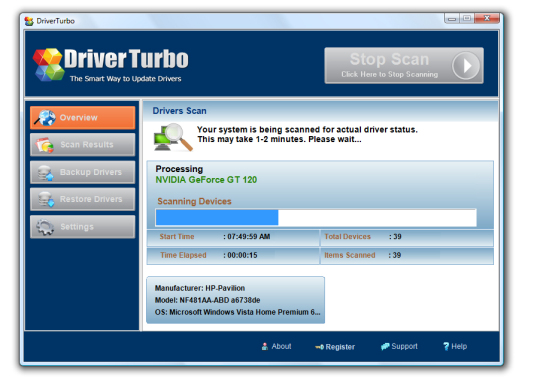Open the Backup Drivers section
Screen dimensions: 540x389
(83, 172)
